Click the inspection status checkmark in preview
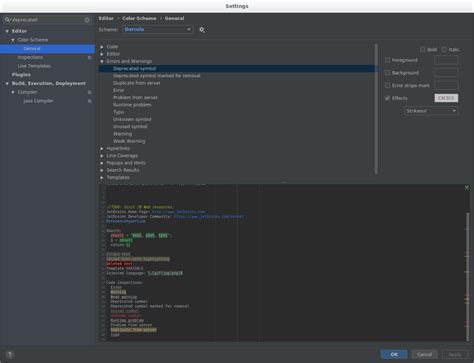474x363 pixels. pyautogui.click(x=467, y=188)
